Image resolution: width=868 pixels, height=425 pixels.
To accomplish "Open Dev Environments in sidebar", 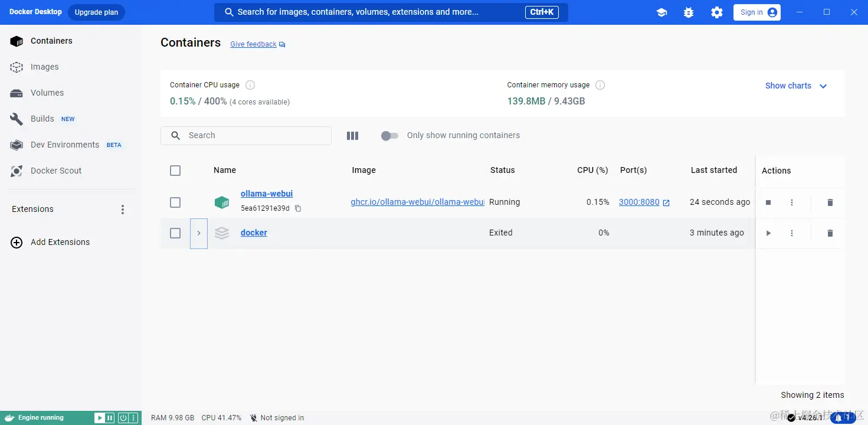I will pos(71,145).
